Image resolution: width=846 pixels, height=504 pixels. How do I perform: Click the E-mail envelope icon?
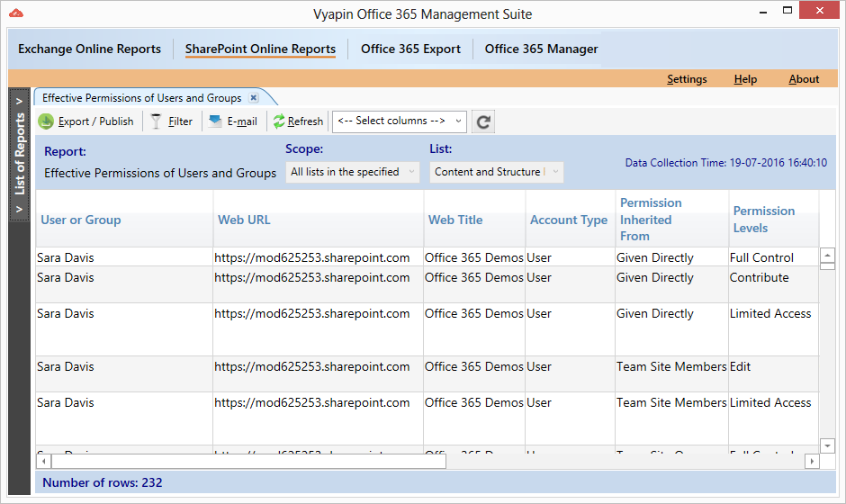215,121
